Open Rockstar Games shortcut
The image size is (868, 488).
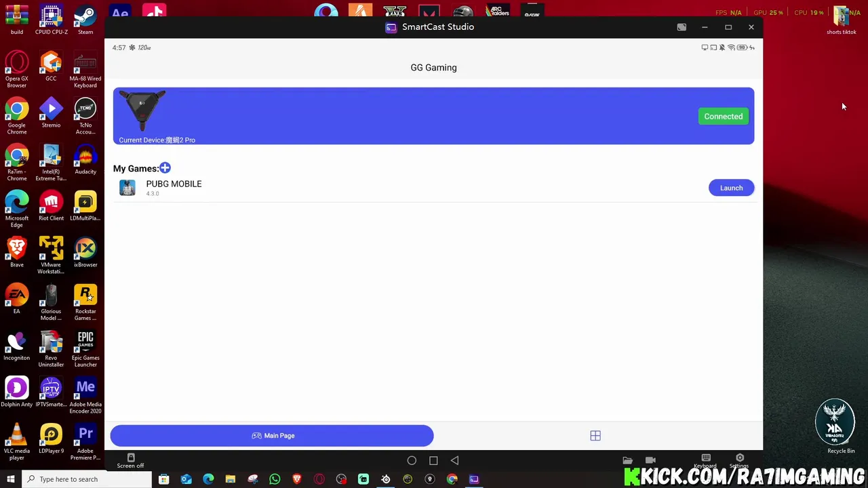coord(85,302)
